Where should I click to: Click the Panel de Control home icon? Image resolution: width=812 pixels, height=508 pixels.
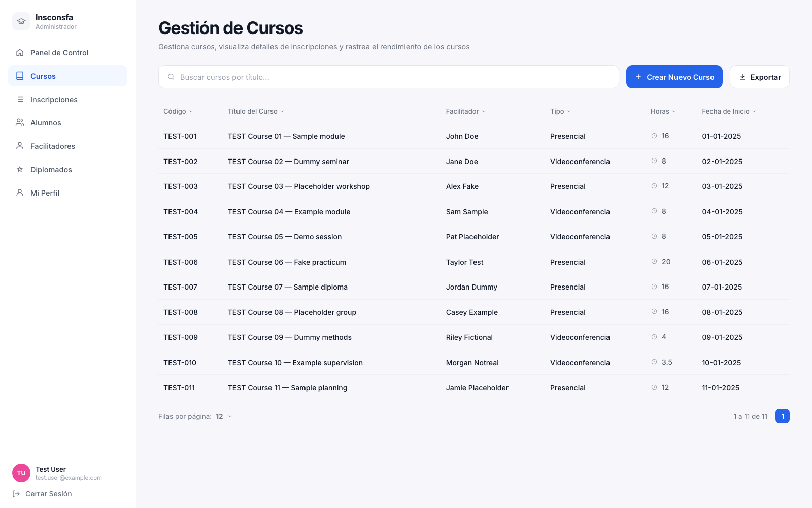[x=20, y=53]
